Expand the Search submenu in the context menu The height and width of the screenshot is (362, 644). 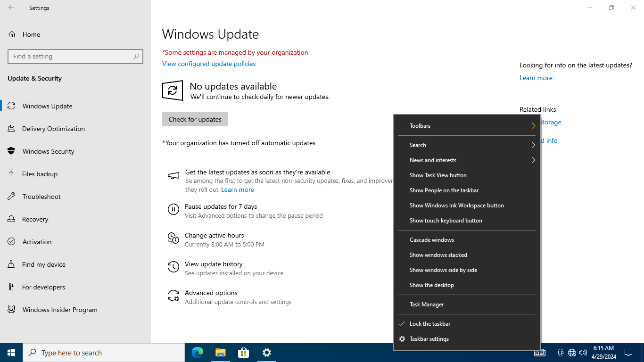point(467,145)
